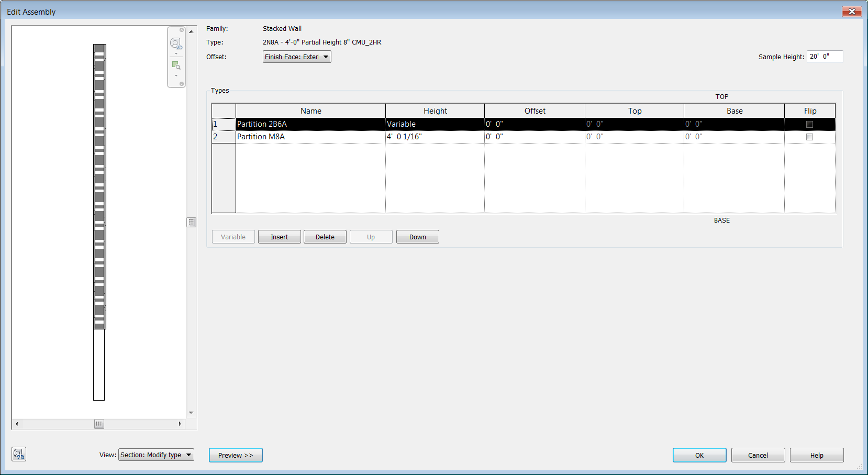Click the preview pane splitter handle
Viewport: 868px width, 475px height.
tap(192, 223)
